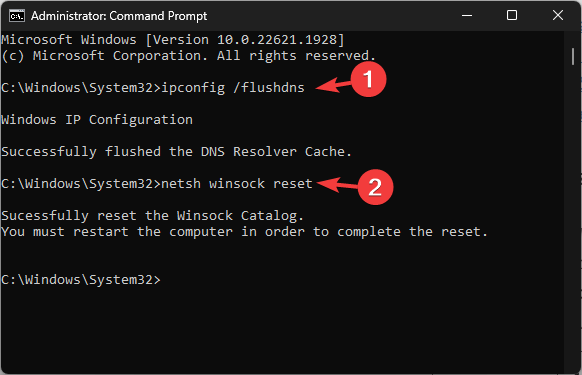Click the You must restart the computer line
The image size is (582, 375).
[x=244, y=232]
